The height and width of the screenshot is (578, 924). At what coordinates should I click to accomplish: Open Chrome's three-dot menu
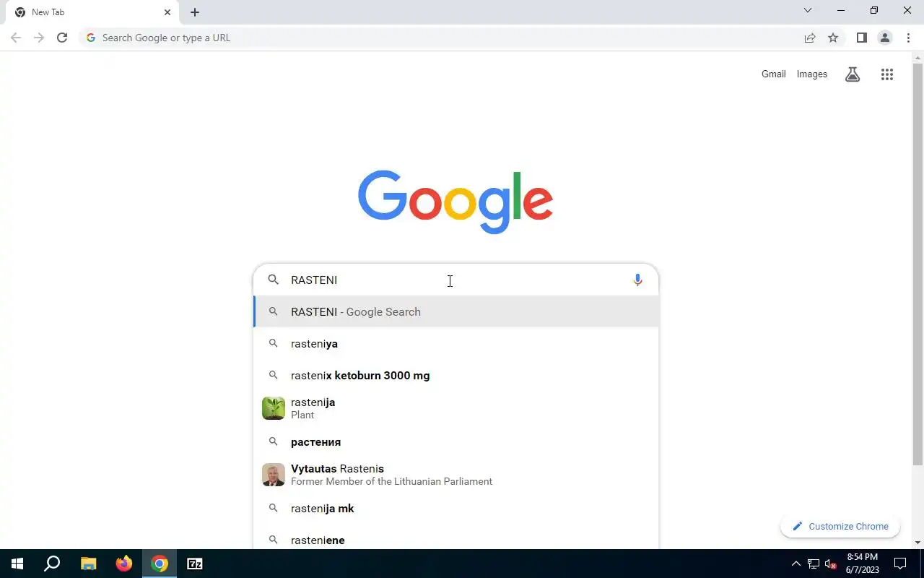pos(908,38)
